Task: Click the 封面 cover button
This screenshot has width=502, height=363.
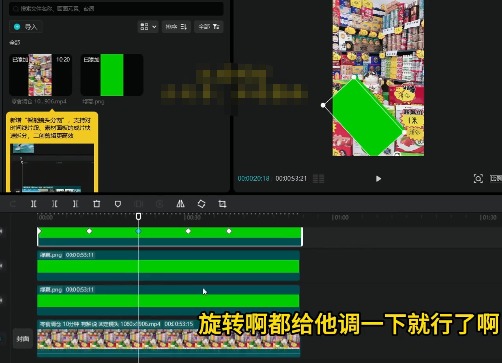Action: [x=23, y=339]
